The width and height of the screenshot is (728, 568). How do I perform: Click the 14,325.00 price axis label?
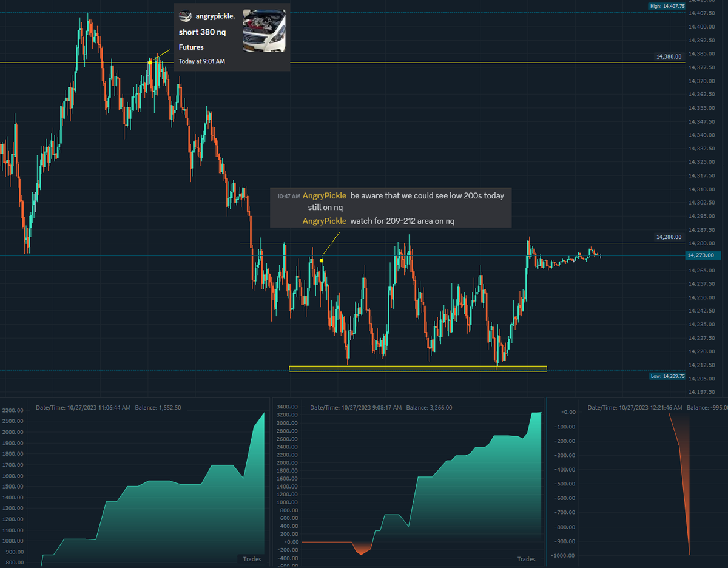click(x=701, y=162)
